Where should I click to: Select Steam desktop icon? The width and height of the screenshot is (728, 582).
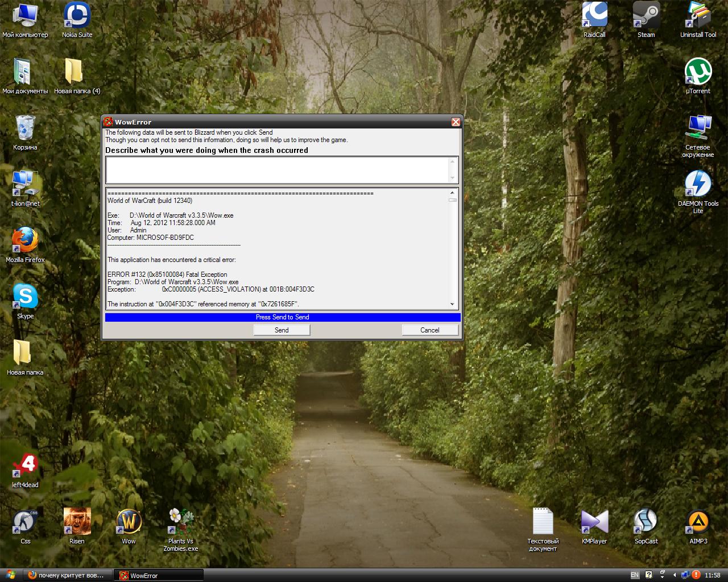coord(646,20)
